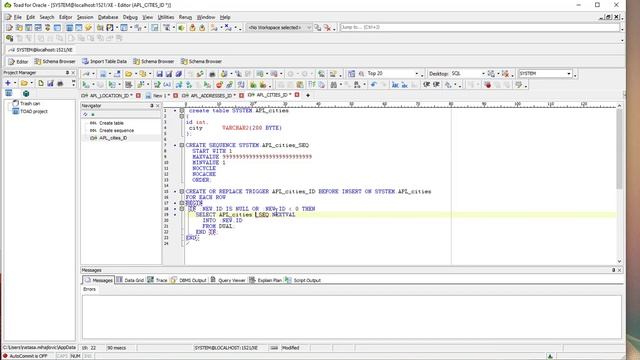Viewport: 640px width, 360px height.
Task: Open the Desktop SQL dropdown
Action: click(x=483, y=74)
